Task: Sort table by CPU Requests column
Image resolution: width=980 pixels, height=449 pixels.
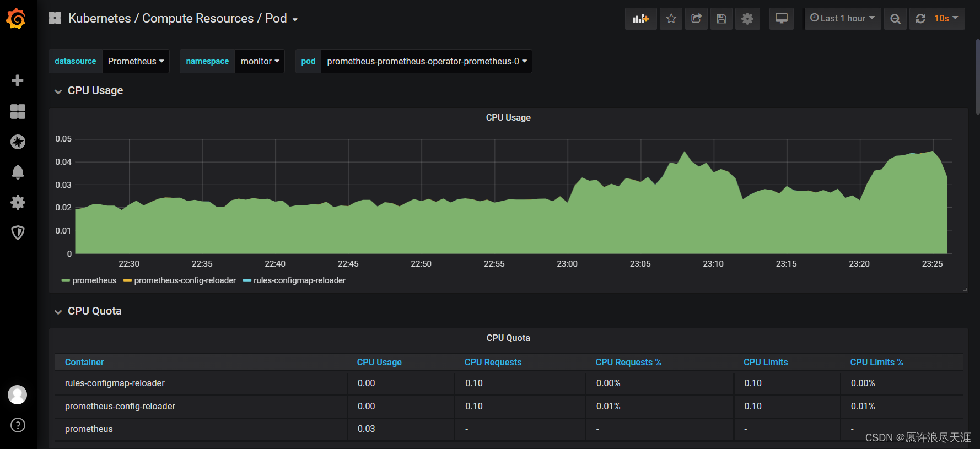Action: [x=493, y=362]
